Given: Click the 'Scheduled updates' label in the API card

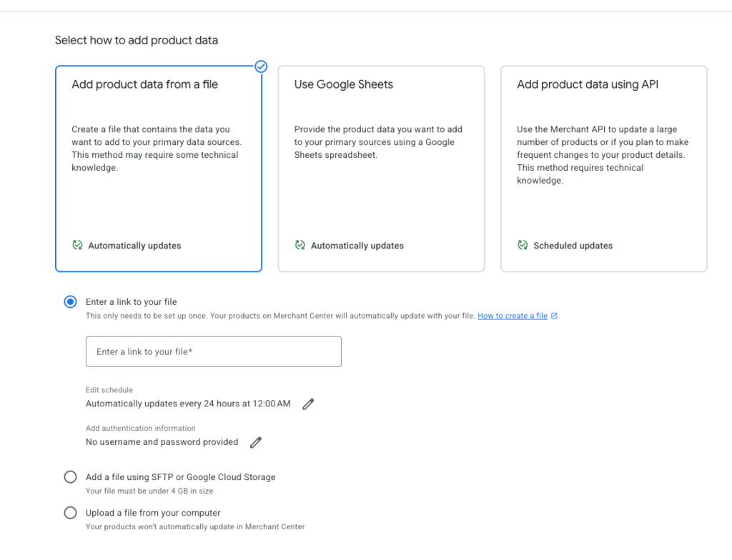Looking at the screenshot, I should point(573,246).
